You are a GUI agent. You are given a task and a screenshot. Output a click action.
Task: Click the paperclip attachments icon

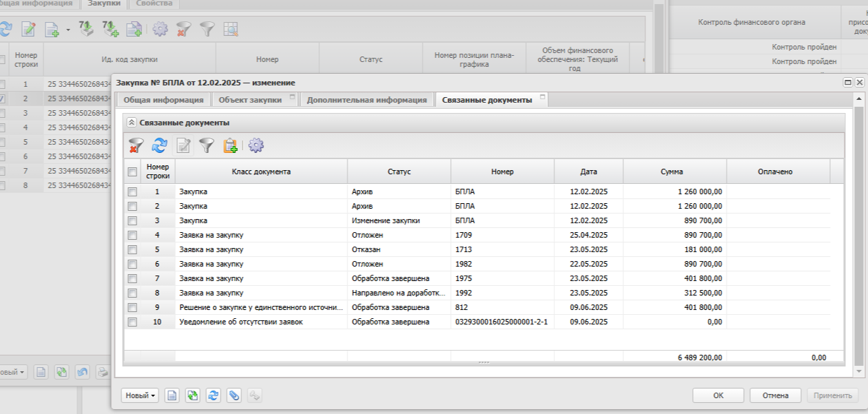pos(234,395)
